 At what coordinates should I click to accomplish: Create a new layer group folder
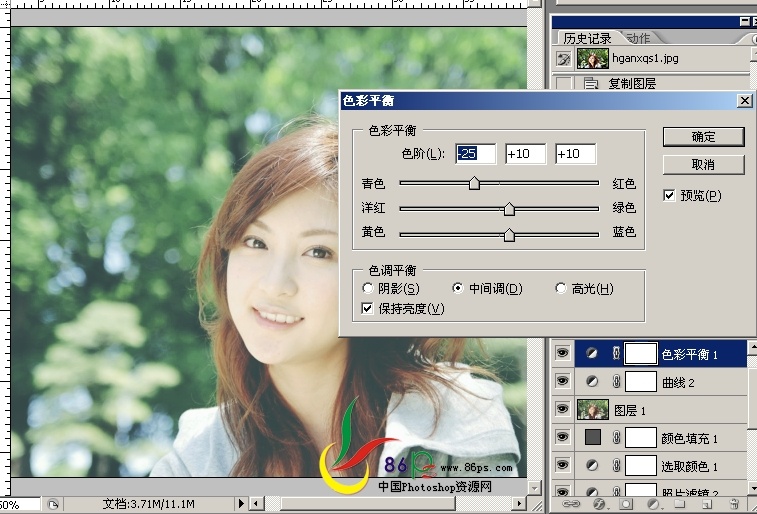pyautogui.click(x=680, y=504)
